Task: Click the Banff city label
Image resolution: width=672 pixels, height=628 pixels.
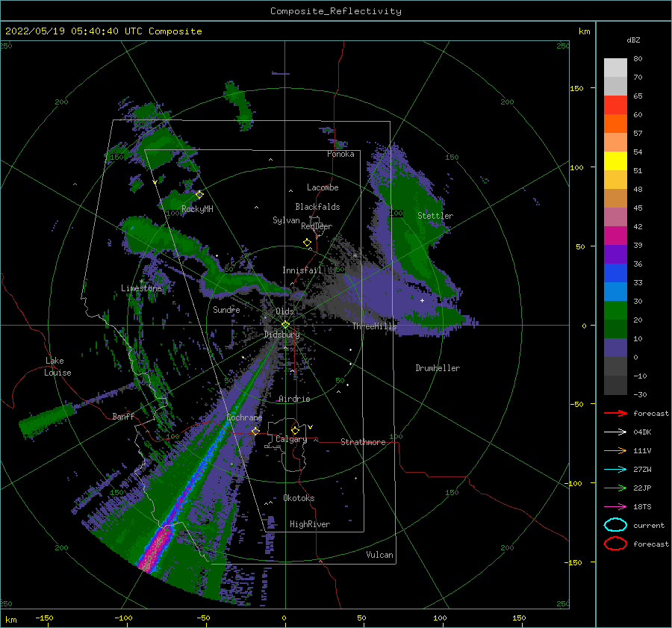Action: click(x=123, y=416)
